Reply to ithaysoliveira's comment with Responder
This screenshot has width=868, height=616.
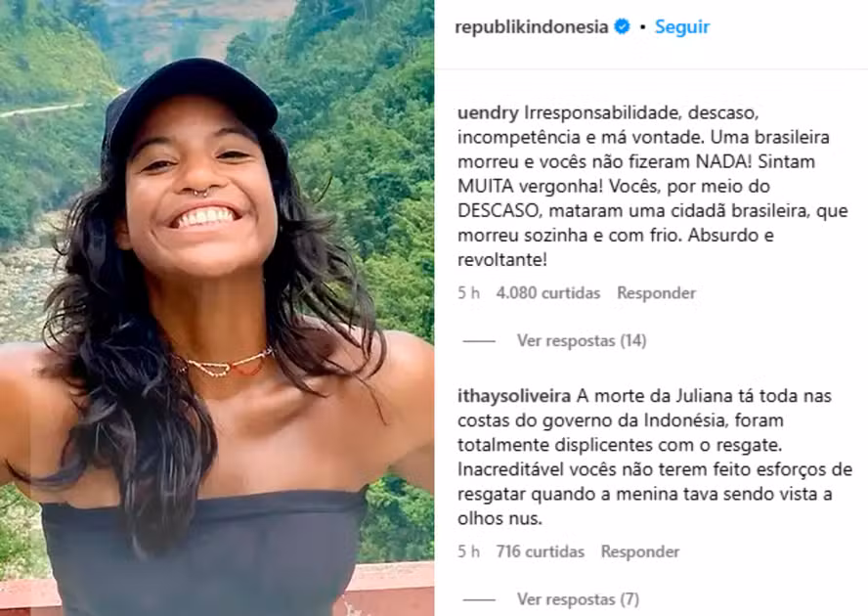click(640, 551)
